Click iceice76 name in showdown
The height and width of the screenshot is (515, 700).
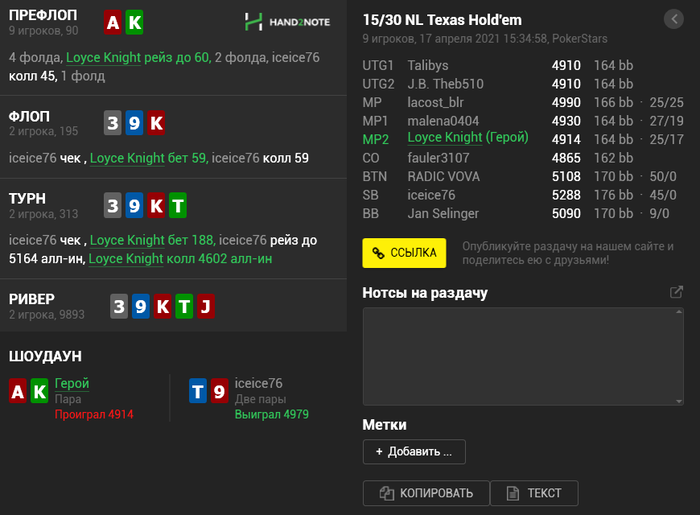pyautogui.click(x=258, y=383)
